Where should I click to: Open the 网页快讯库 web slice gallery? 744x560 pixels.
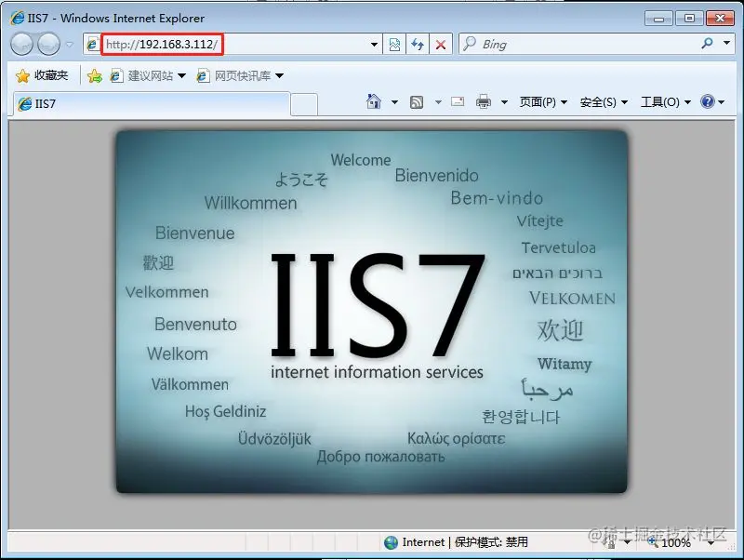(240, 75)
